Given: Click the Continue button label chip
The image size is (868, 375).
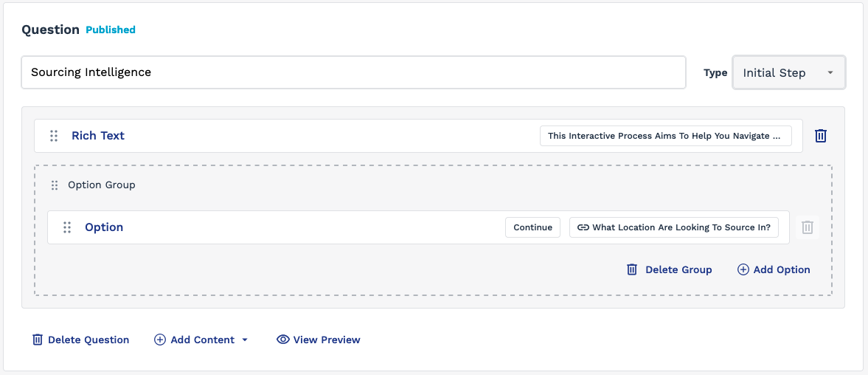Looking at the screenshot, I should coord(532,227).
